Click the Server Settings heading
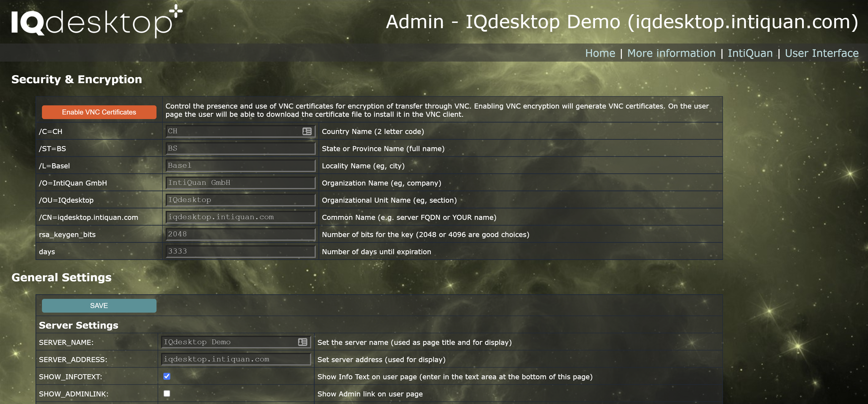Image resolution: width=868 pixels, height=404 pixels. (x=79, y=325)
